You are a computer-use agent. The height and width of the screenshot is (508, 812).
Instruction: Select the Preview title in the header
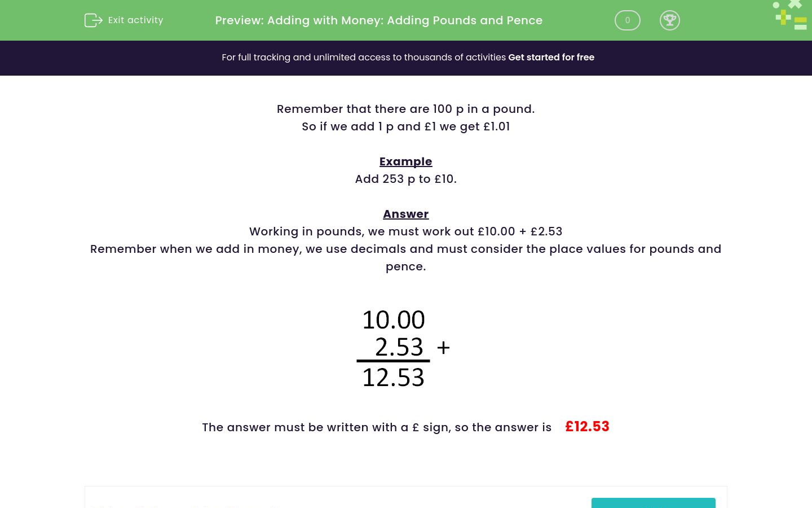pyautogui.click(x=378, y=20)
